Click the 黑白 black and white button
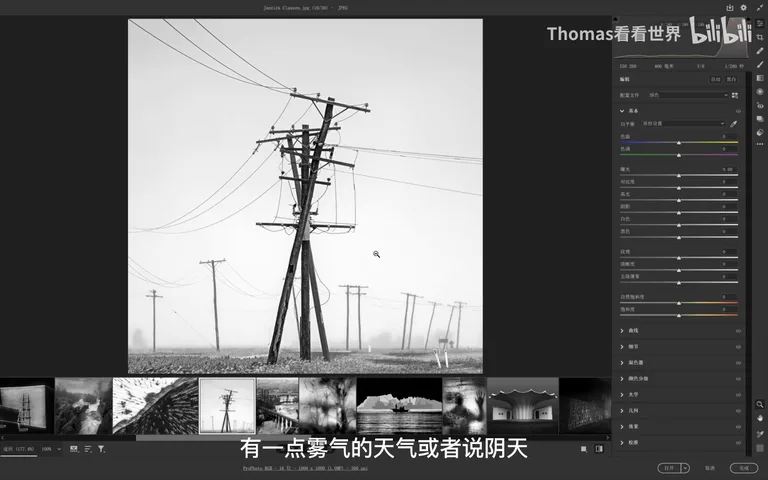Viewport: 768px width, 480px height. (731, 79)
